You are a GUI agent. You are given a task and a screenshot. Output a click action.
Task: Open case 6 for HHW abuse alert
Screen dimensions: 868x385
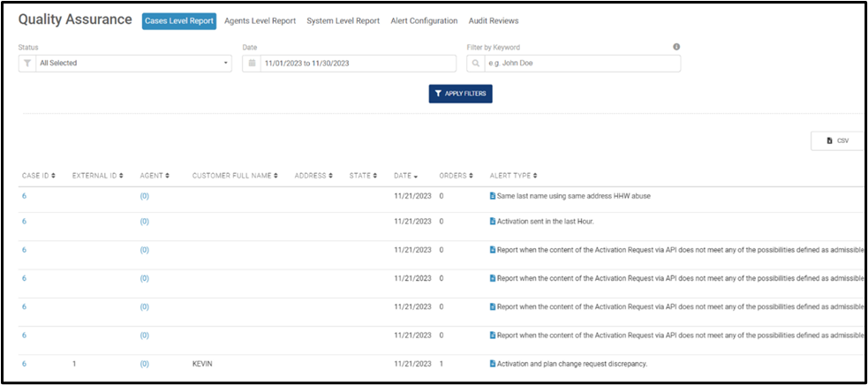(24, 195)
